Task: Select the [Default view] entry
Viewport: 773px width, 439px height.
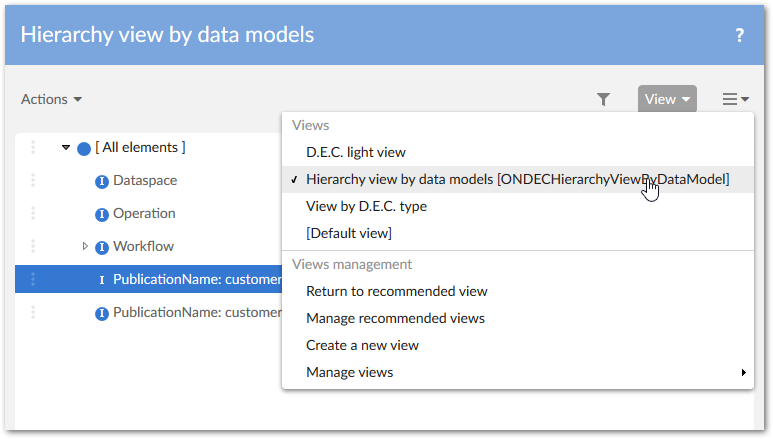Action: point(348,233)
